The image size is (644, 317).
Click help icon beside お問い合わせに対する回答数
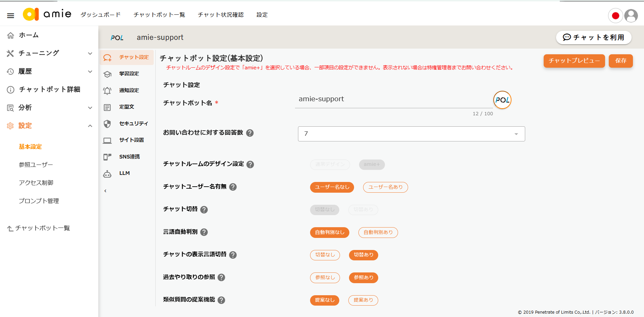(250, 133)
